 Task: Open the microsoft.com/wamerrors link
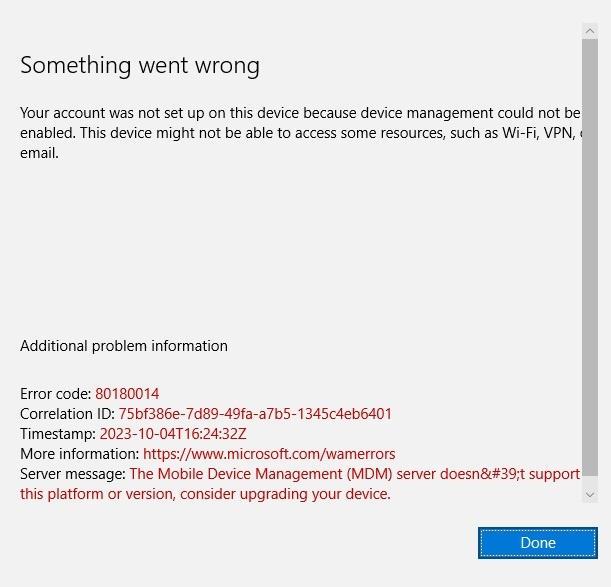[269, 454]
